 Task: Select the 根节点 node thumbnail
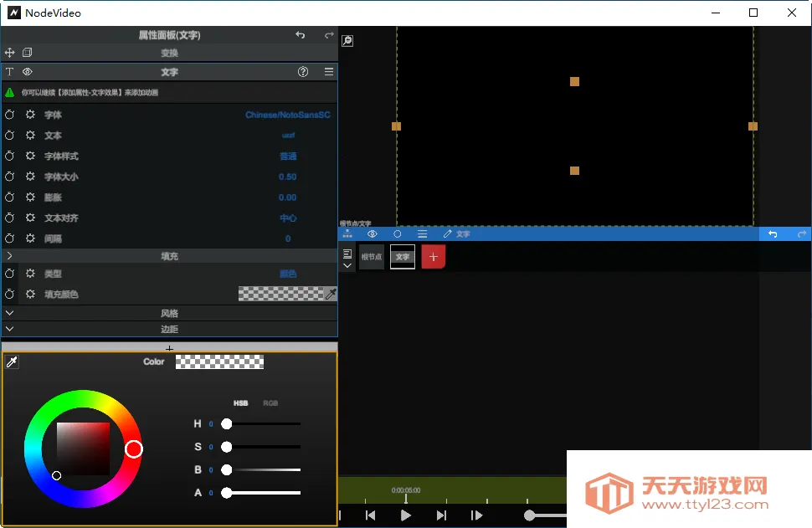372,256
